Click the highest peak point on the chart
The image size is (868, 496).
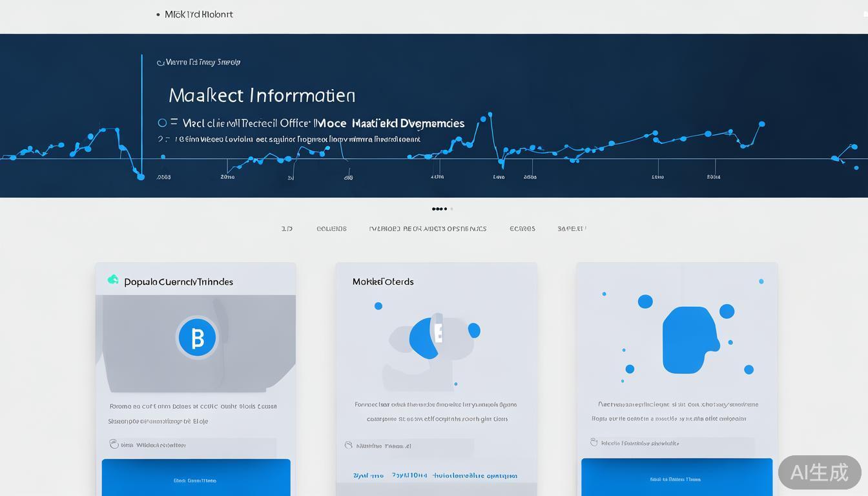[x=490, y=115]
